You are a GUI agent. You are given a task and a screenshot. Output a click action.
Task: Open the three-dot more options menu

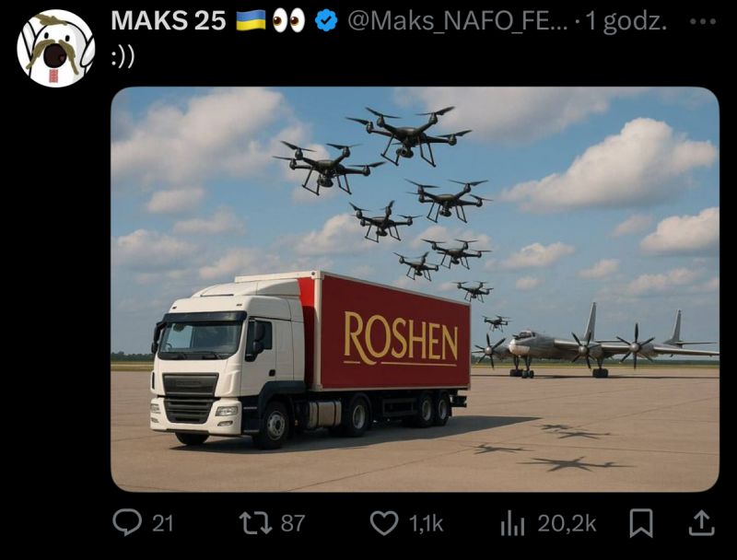tap(703, 21)
